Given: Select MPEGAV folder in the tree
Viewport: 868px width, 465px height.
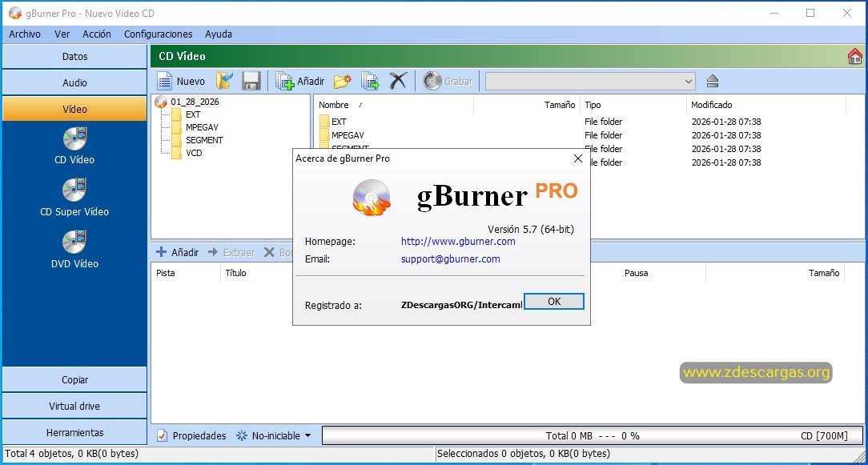Looking at the screenshot, I should (202, 127).
